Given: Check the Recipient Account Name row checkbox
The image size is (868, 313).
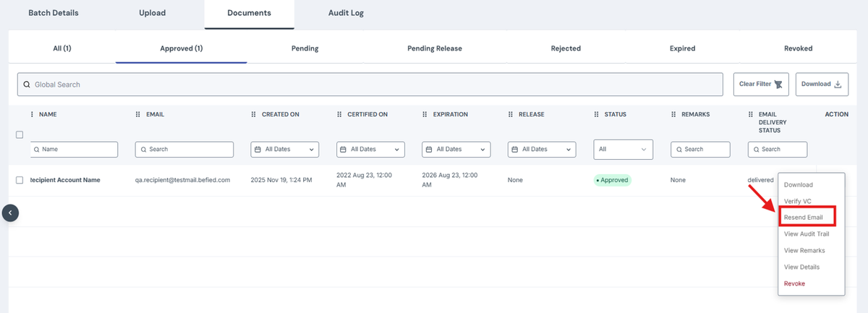Looking at the screenshot, I should tap(20, 180).
